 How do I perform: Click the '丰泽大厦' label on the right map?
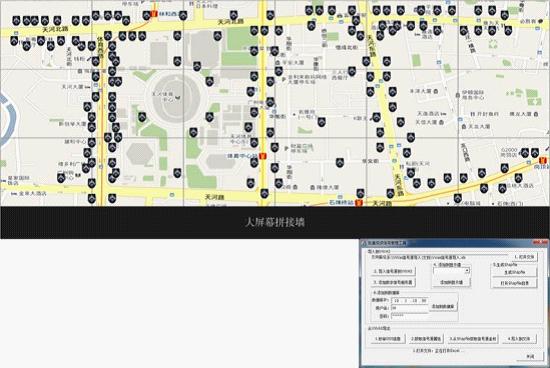tap(421, 91)
